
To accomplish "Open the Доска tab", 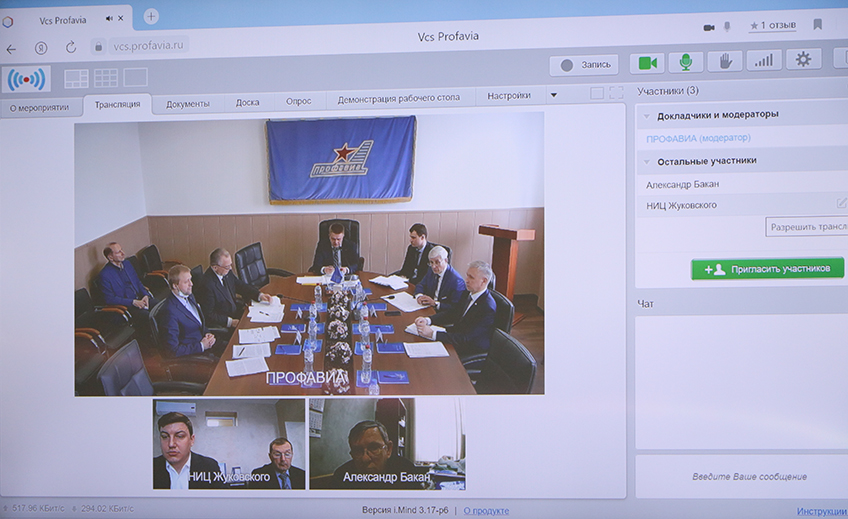I will (247, 102).
